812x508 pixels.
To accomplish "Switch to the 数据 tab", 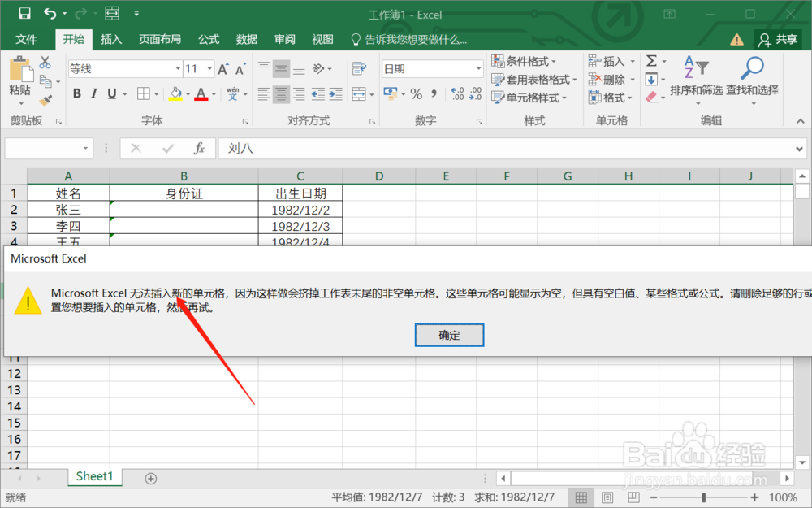I will 247,39.
